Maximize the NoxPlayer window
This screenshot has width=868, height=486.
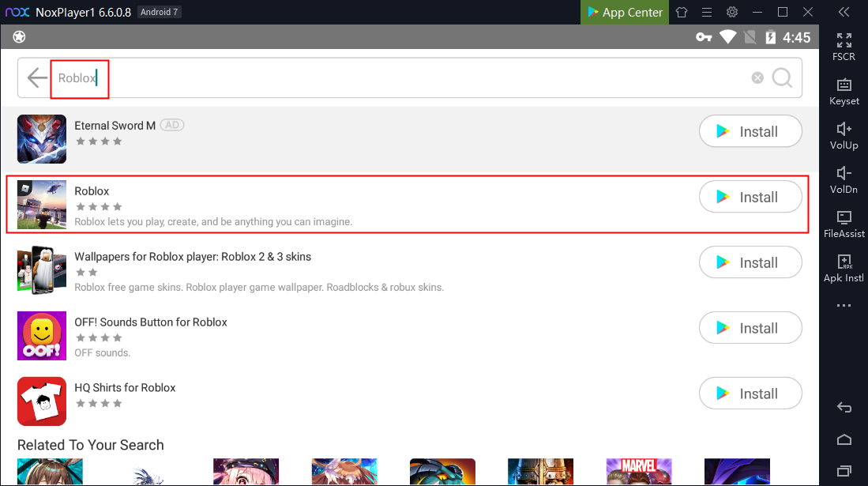coord(782,12)
